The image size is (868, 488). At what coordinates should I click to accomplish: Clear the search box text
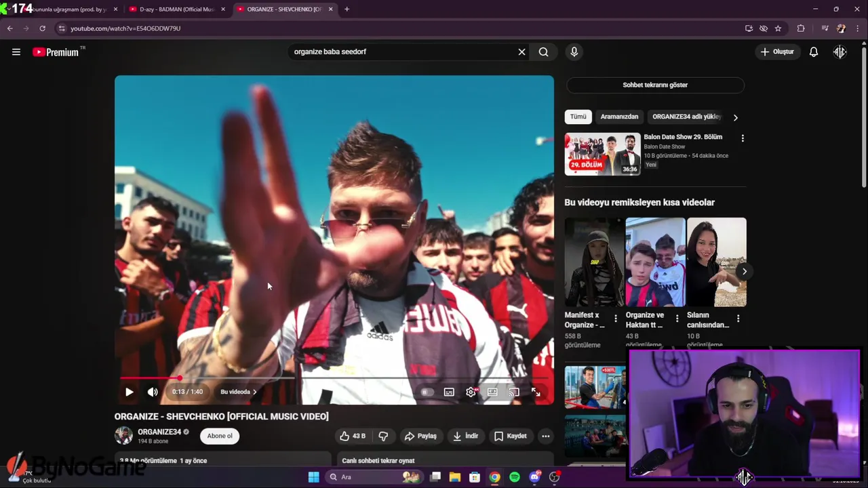click(x=521, y=52)
